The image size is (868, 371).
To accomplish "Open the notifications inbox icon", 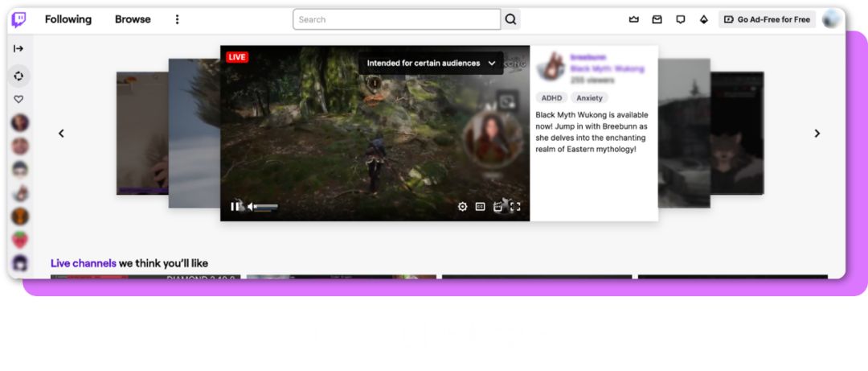I will click(x=657, y=19).
